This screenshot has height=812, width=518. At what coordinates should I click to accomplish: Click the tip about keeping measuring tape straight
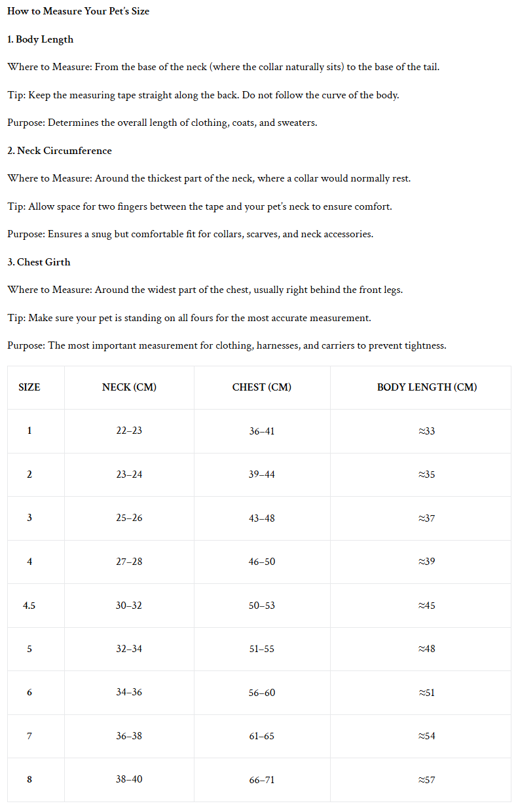point(203,95)
